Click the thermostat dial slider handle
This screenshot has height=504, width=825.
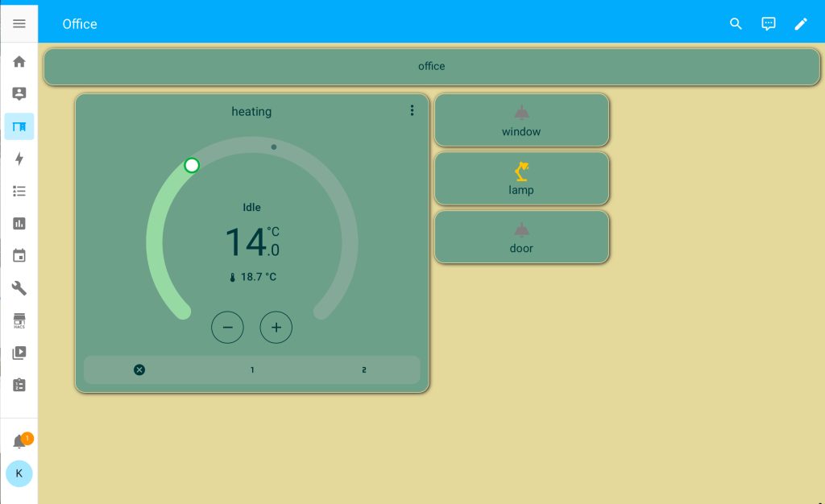click(192, 165)
